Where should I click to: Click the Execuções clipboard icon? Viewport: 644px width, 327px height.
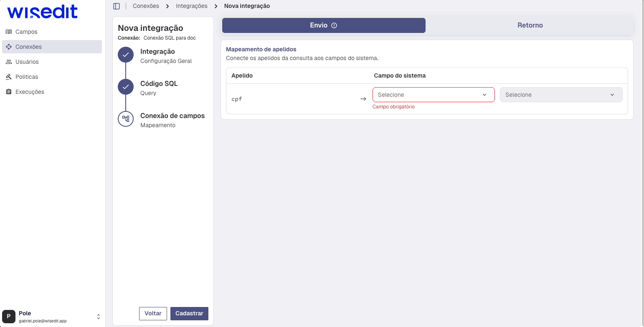tap(9, 92)
